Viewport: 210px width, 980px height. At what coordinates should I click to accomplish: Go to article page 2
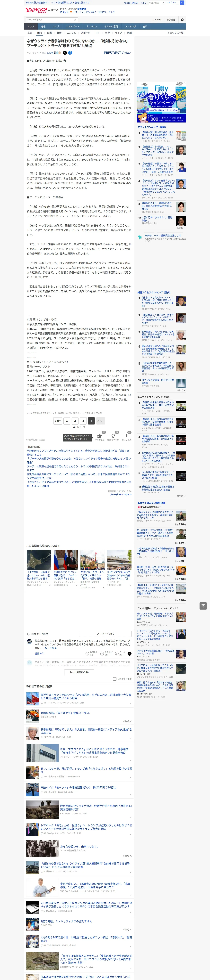[x=75, y=421]
